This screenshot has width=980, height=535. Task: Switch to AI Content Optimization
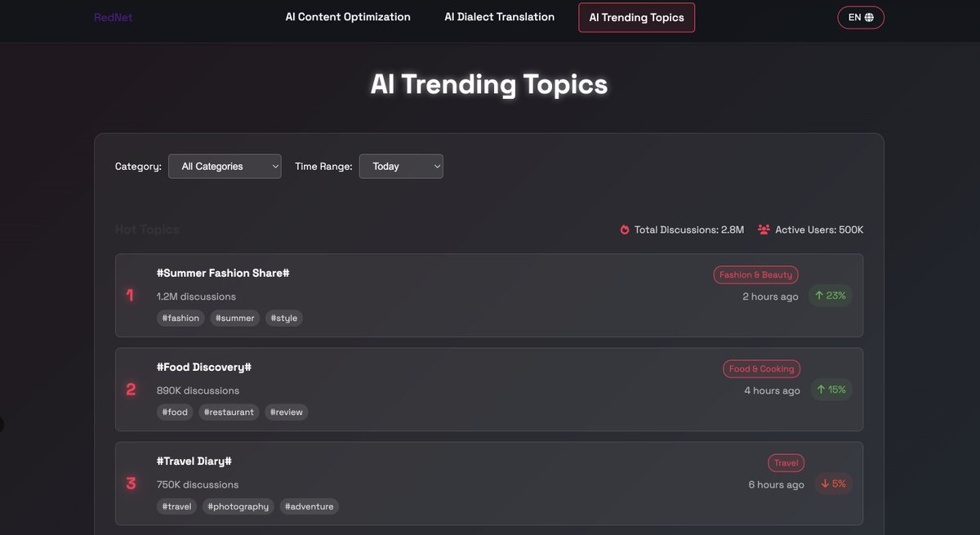click(347, 15)
